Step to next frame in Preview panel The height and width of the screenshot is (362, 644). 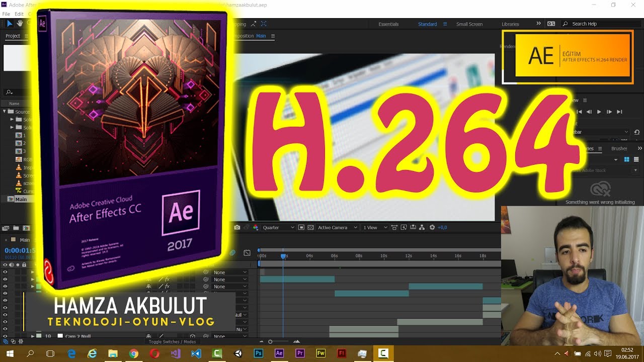point(609,112)
